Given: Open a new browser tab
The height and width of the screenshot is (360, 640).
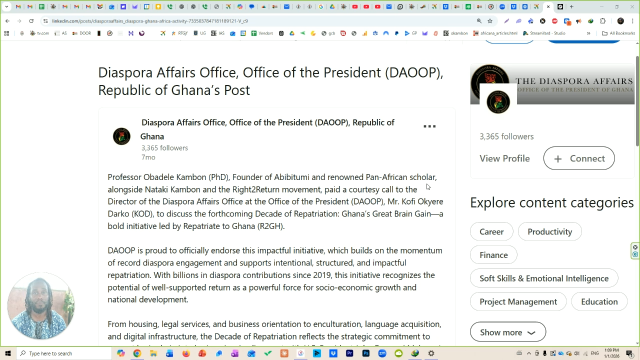Looking at the screenshot, I should point(571,7).
